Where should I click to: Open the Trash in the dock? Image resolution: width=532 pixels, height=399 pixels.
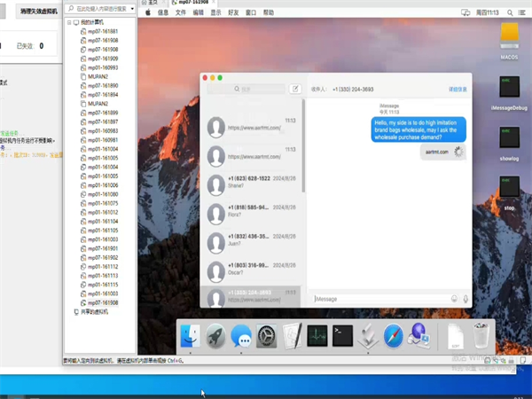point(480,336)
